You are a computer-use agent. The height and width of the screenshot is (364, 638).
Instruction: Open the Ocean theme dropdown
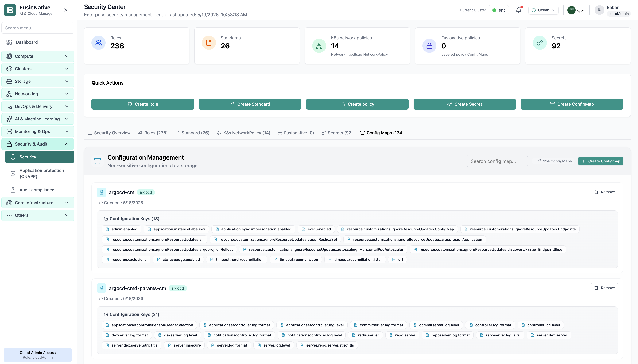point(543,10)
